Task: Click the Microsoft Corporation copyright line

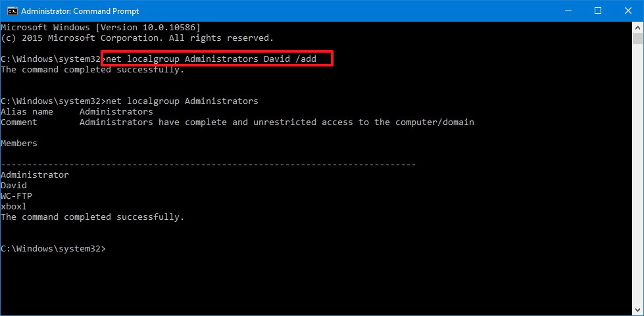Action: click(137, 38)
